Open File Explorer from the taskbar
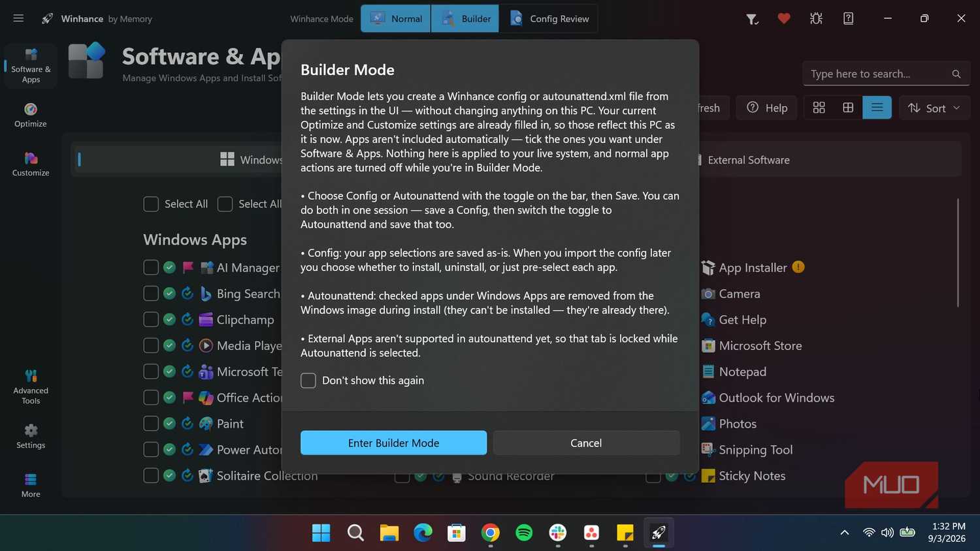The height and width of the screenshot is (551, 980). pyautogui.click(x=389, y=533)
